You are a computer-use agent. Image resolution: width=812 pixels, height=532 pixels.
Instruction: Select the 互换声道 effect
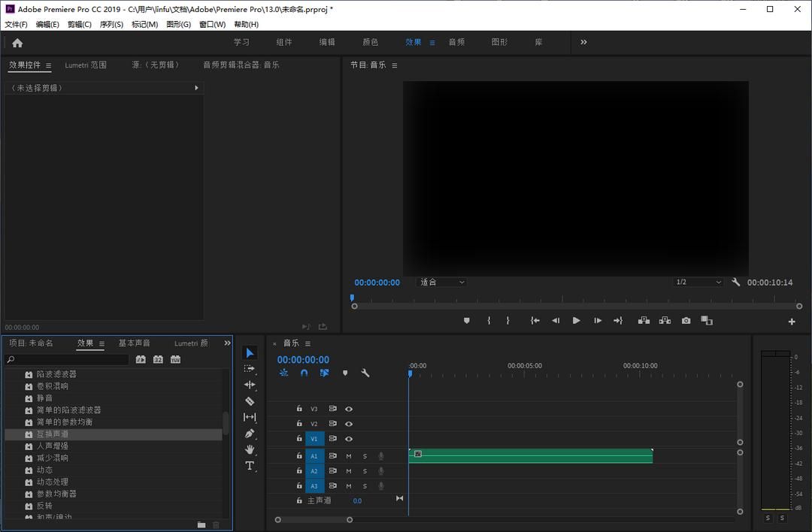tap(114, 434)
